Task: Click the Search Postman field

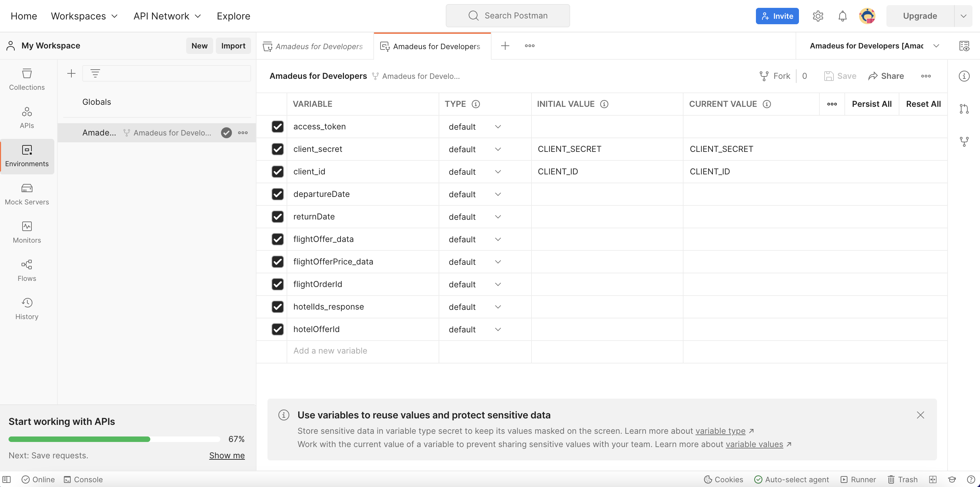Action: point(508,16)
